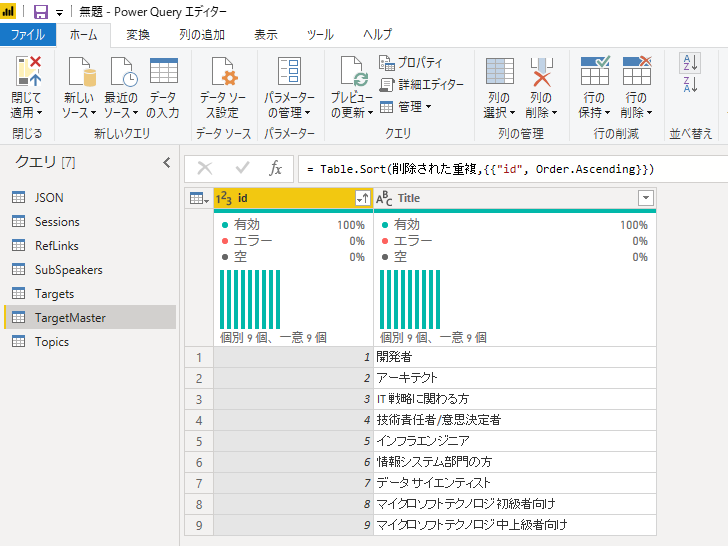Select the id column header
The width and height of the screenshot is (728, 546).
click(292, 198)
